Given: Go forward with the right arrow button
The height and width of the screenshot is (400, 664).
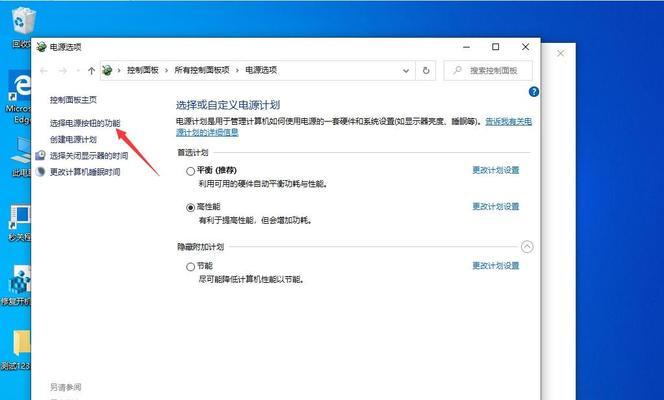Looking at the screenshot, I should (x=63, y=71).
